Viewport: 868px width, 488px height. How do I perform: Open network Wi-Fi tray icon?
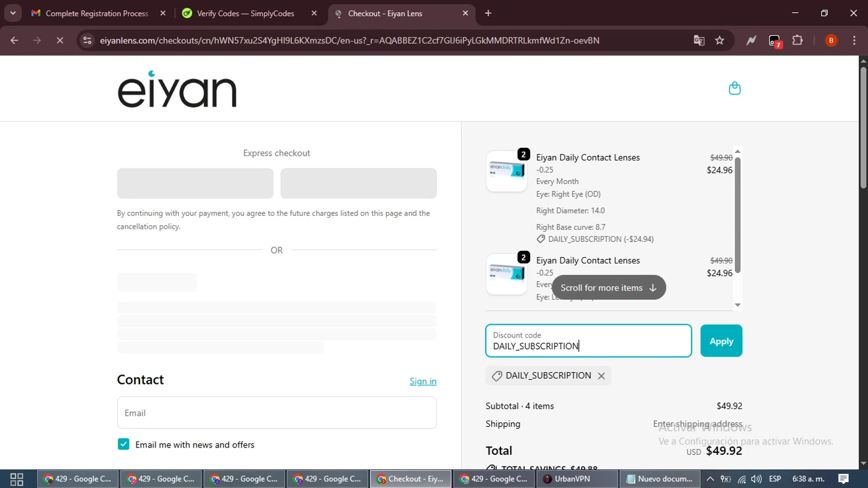coord(741,479)
